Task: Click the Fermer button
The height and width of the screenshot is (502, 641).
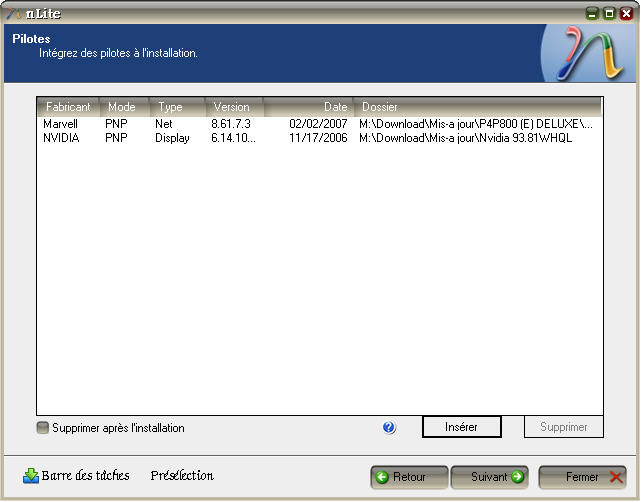Action: pyautogui.click(x=583, y=477)
